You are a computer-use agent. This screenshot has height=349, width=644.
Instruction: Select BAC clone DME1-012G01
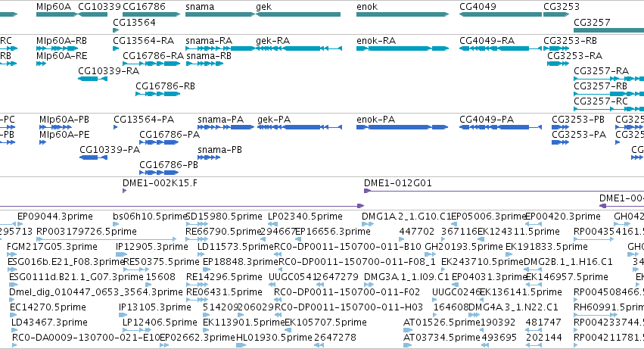398,183
